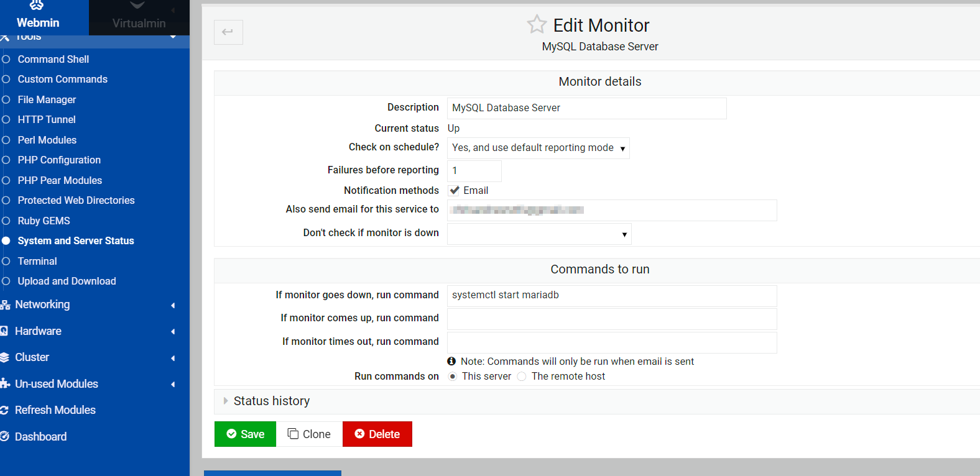
Task: Click the Also send email field
Action: pyautogui.click(x=612, y=210)
